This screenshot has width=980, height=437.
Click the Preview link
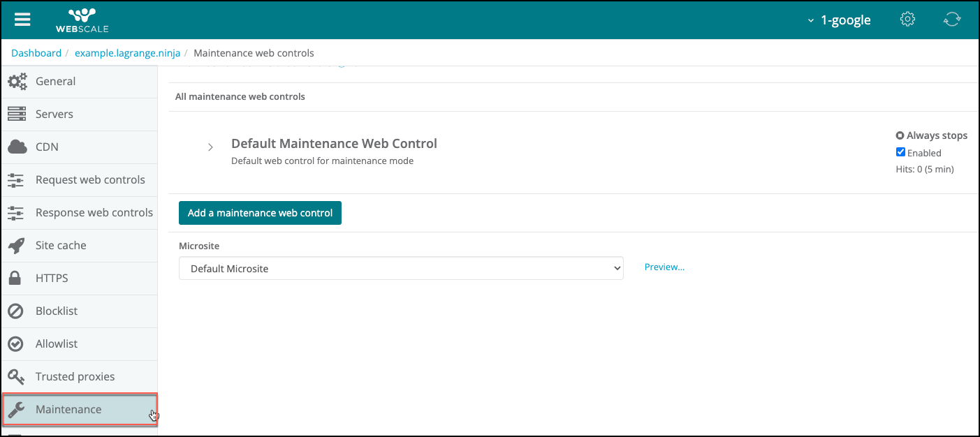pyautogui.click(x=664, y=267)
